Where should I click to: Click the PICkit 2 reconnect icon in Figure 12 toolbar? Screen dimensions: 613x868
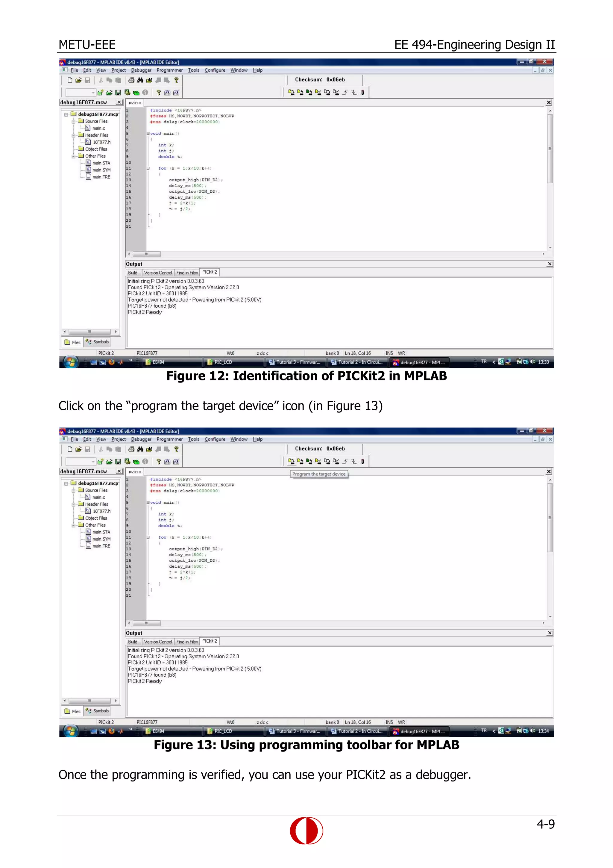(x=362, y=92)
